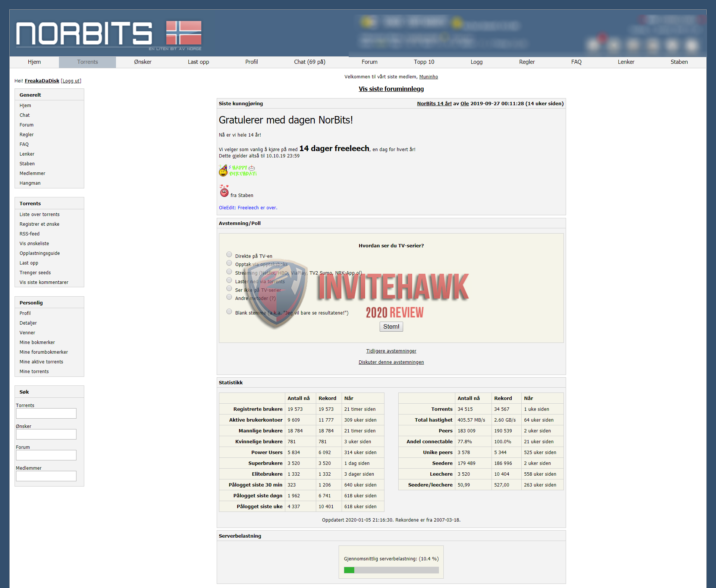This screenshot has width=716, height=588.
Task: Click the 'Logg ut' link
Action: [x=71, y=81]
